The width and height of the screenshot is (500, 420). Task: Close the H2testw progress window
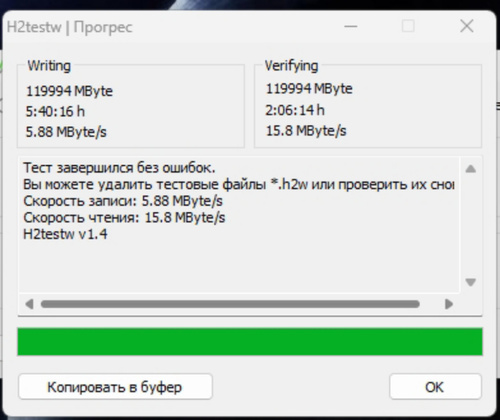click(467, 26)
